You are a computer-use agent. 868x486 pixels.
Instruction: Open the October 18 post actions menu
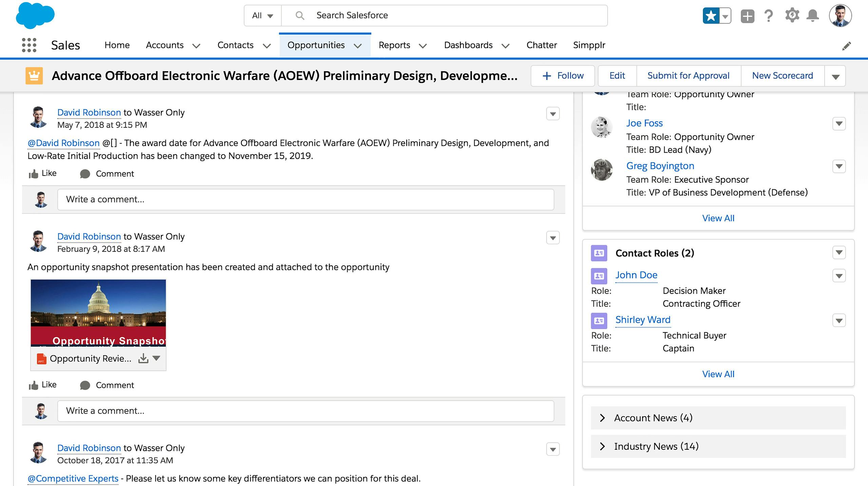point(553,449)
